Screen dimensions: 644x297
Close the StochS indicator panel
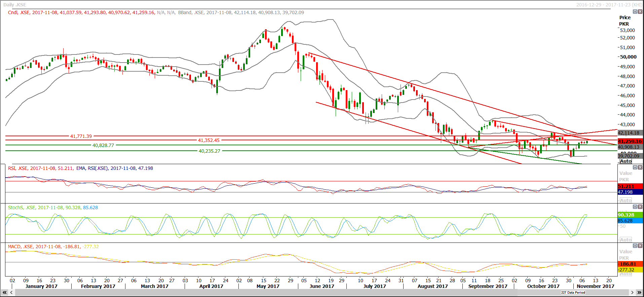point(640,207)
